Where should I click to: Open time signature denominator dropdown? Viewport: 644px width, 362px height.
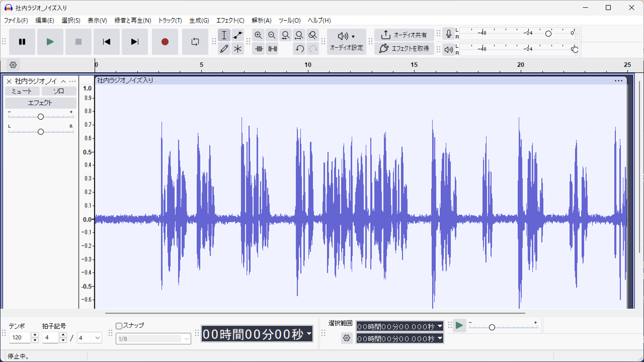pyautogui.click(x=90, y=338)
